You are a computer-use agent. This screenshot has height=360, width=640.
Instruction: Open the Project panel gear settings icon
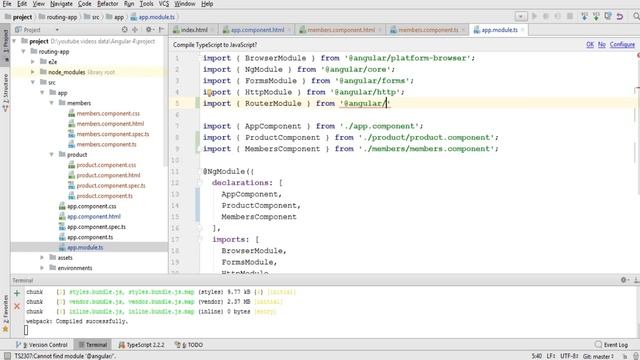149,29
